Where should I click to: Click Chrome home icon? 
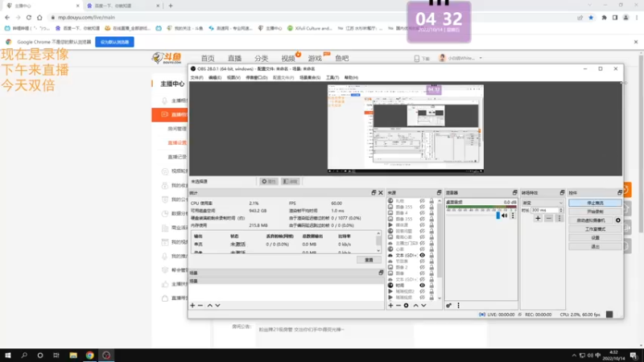click(x=39, y=17)
